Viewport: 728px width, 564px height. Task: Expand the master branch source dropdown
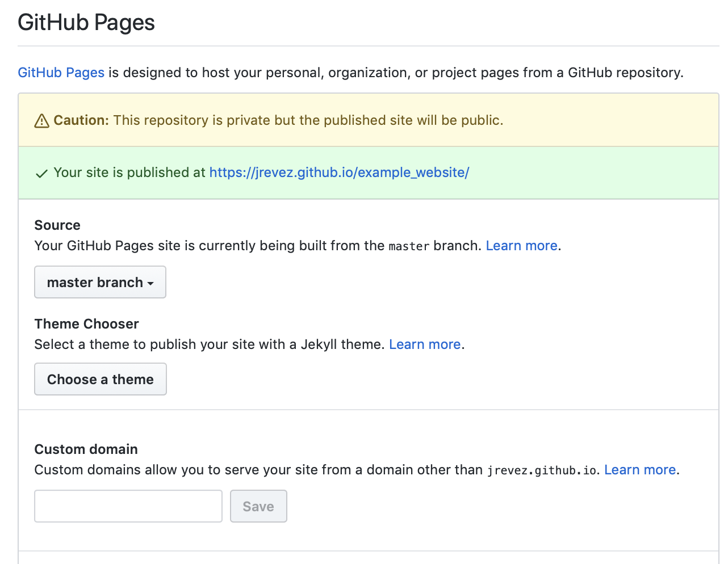point(100,282)
